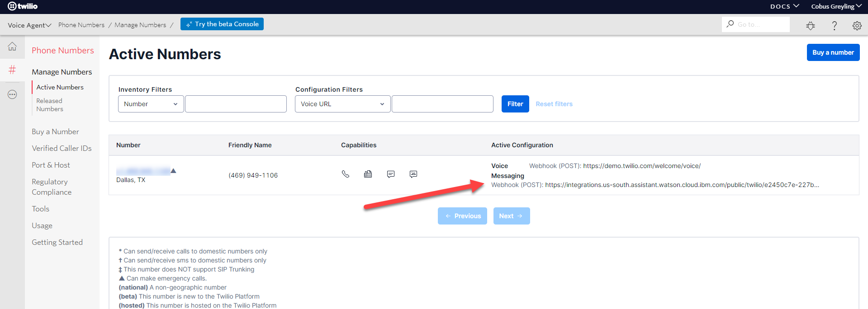Click the Twilio logo
The width and height of the screenshot is (868, 309).
(23, 6)
